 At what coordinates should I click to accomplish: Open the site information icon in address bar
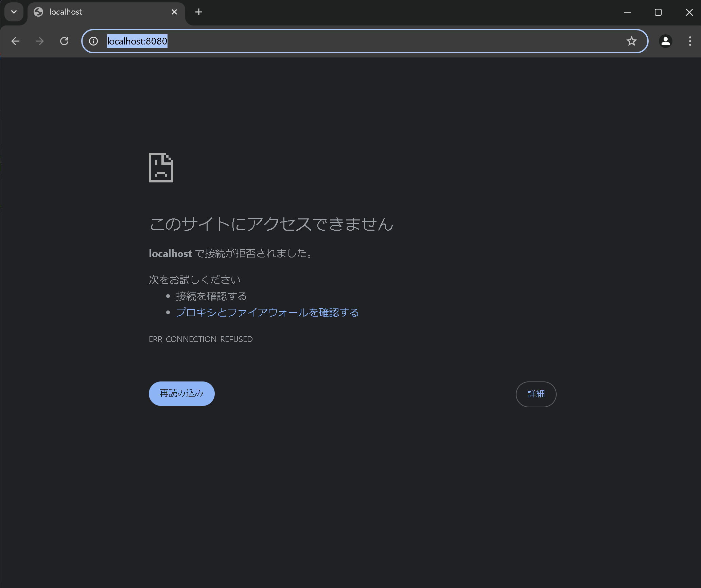pyautogui.click(x=93, y=41)
